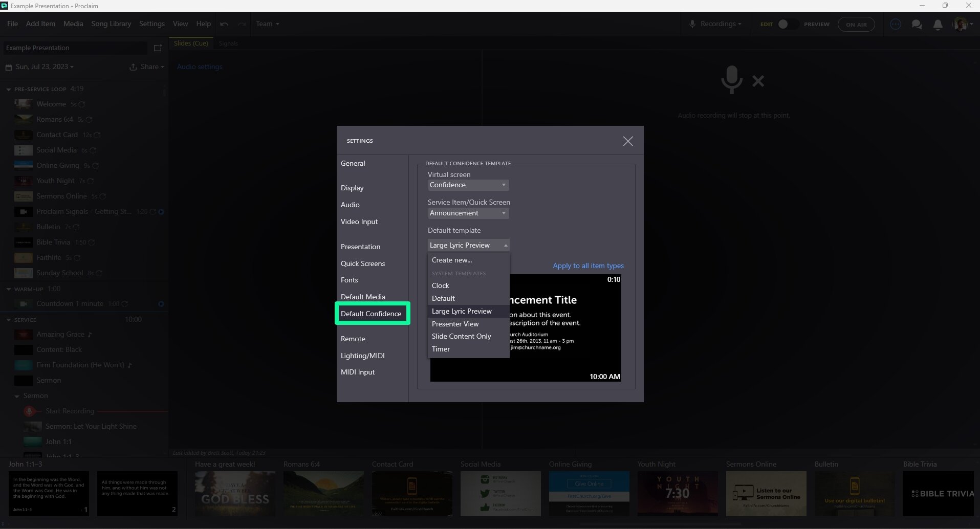Click the undo arrow icon
This screenshot has width=980, height=529.
tap(224, 24)
